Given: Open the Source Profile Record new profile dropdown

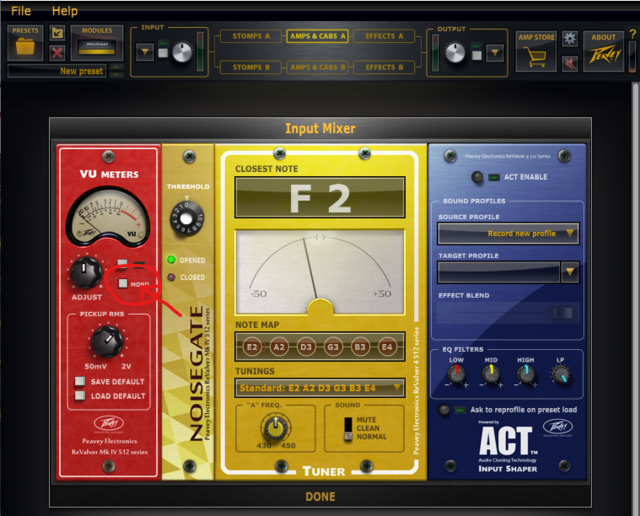Looking at the screenshot, I should [x=508, y=234].
